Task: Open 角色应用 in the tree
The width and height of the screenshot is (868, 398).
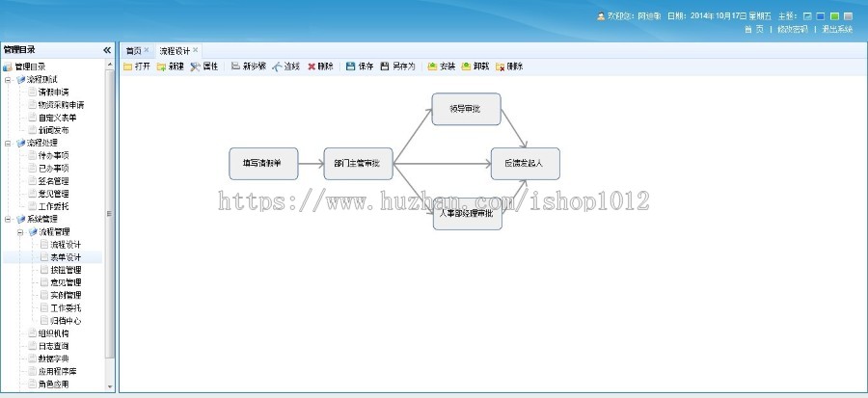Action: click(53, 385)
